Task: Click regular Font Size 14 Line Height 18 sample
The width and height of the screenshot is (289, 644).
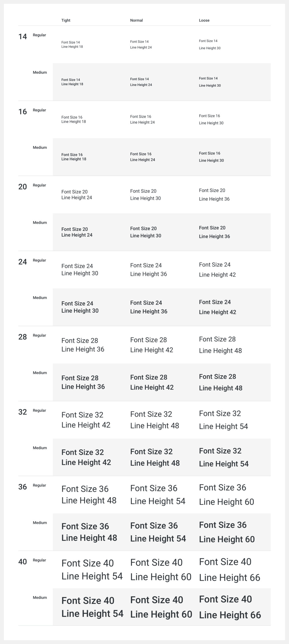Action: (72, 45)
